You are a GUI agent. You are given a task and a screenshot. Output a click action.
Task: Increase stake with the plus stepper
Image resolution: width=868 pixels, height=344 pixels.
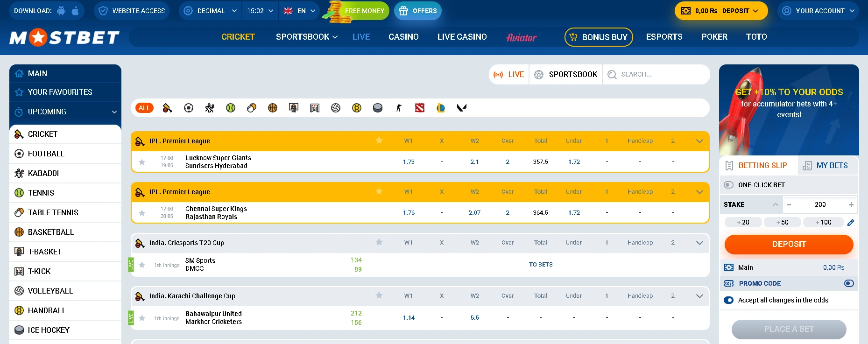[851, 204]
